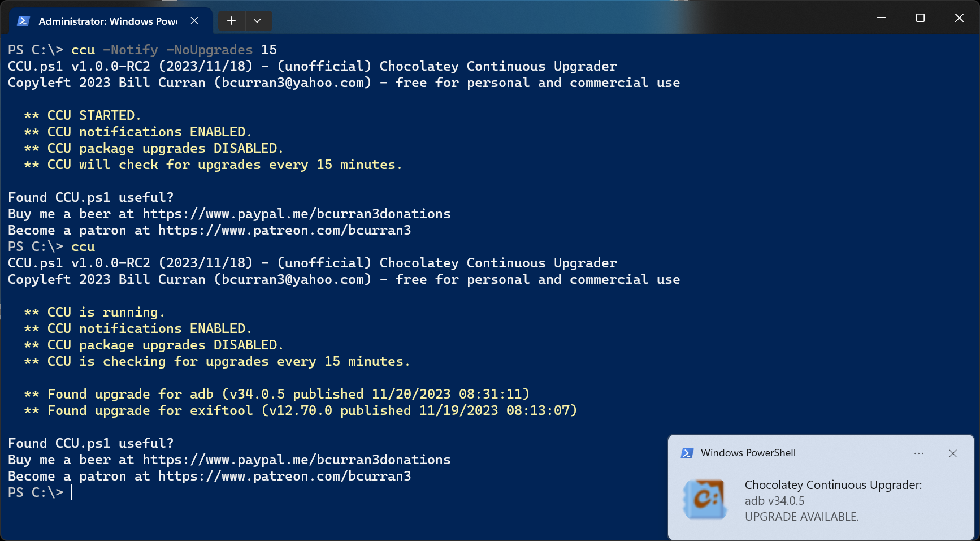Dismiss the Windows PowerShell toast notification
This screenshot has height=541, width=980.
tap(953, 453)
